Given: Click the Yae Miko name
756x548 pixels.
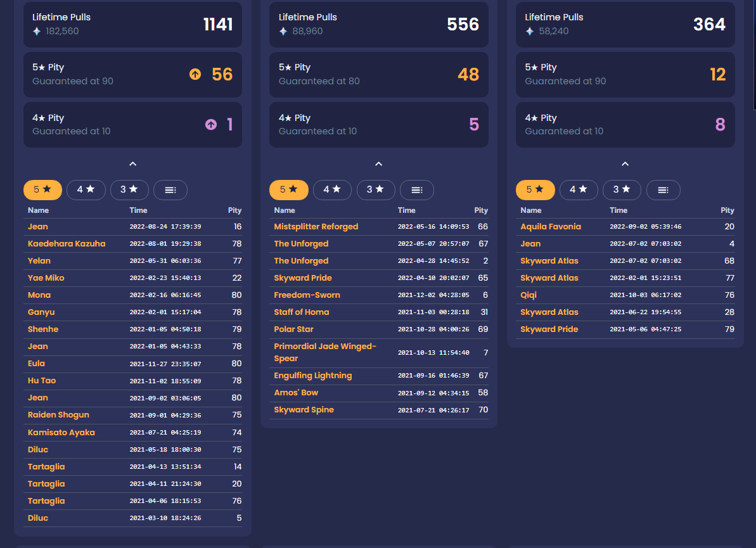Looking at the screenshot, I should coord(46,278).
